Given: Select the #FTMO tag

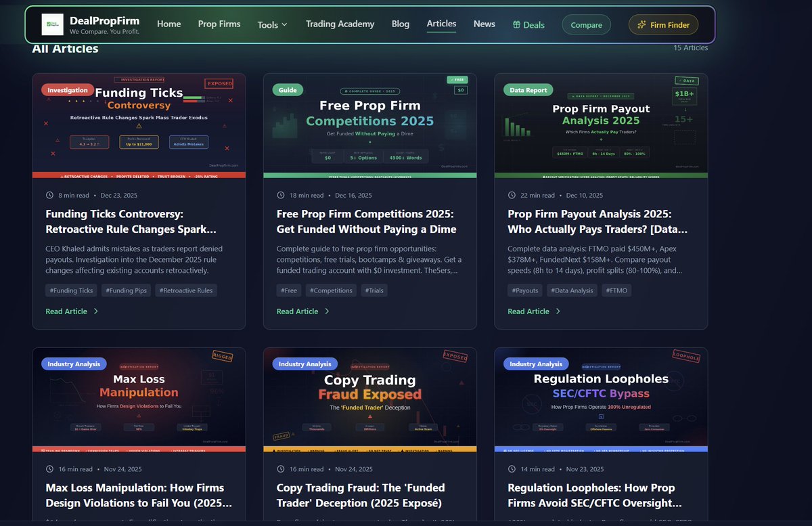Looking at the screenshot, I should tap(617, 290).
